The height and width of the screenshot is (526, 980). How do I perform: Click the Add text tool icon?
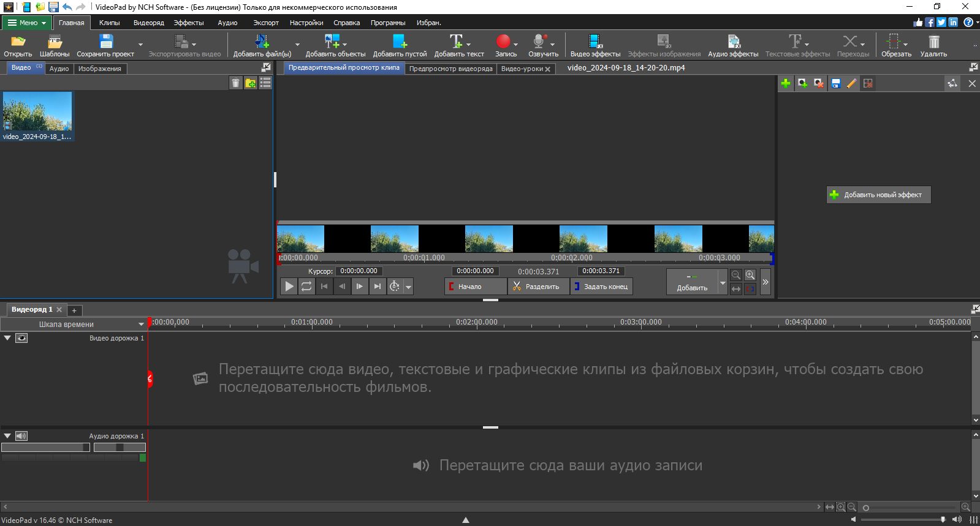[456, 42]
